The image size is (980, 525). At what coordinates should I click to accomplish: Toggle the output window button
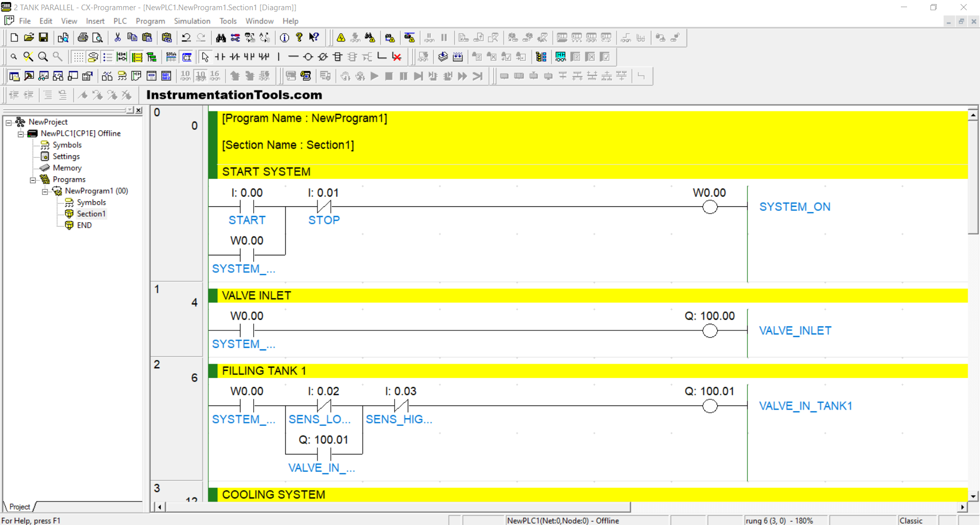coord(29,76)
